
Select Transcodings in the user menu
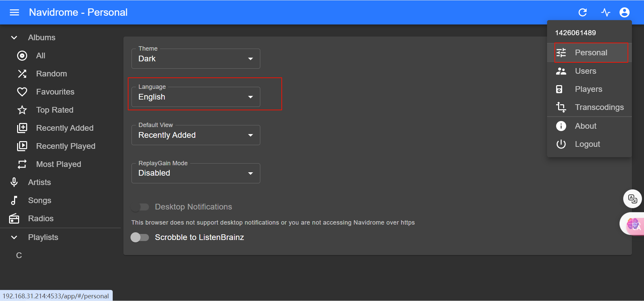589,107
